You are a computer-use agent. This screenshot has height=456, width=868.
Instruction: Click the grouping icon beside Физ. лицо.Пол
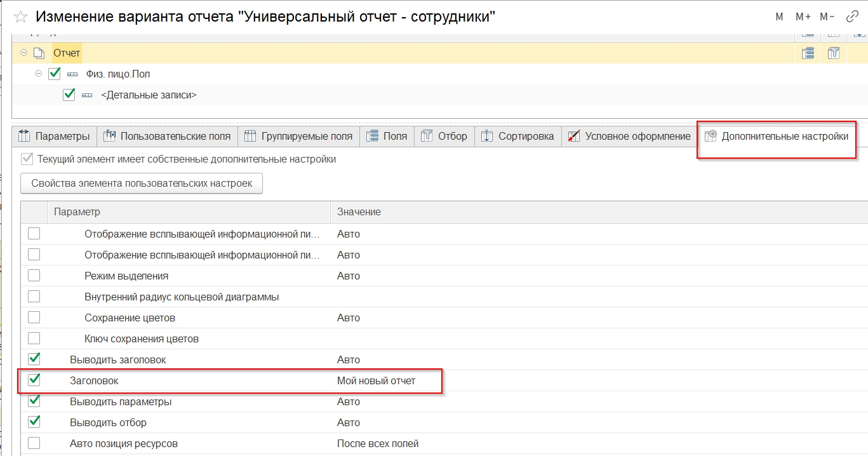72,74
